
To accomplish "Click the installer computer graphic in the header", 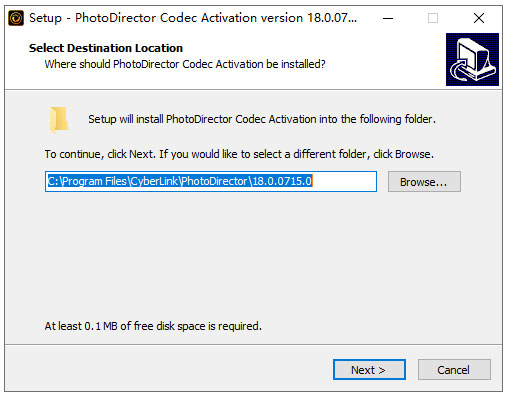I will click(x=472, y=59).
